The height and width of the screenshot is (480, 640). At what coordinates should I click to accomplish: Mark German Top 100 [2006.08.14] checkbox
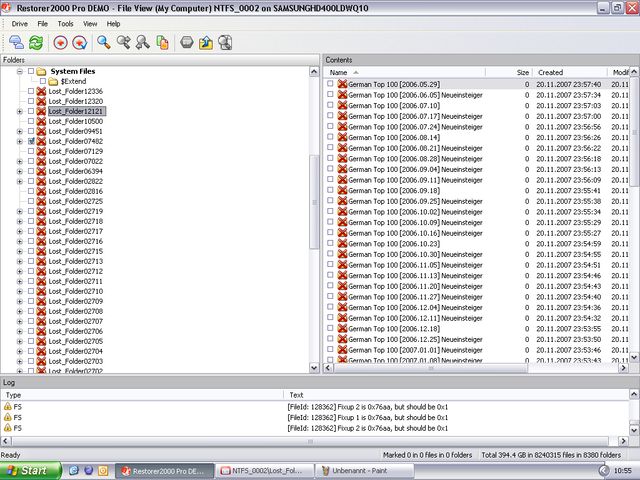[330, 137]
